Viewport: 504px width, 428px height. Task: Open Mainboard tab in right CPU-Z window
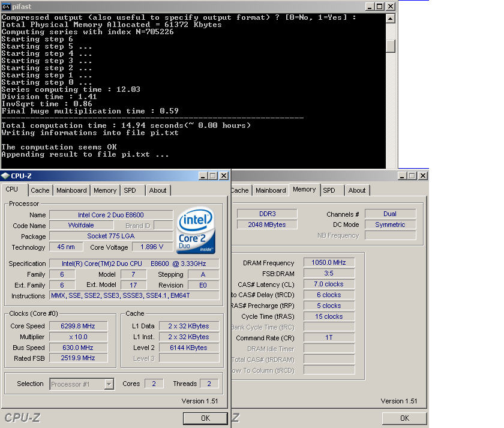tap(271, 190)
